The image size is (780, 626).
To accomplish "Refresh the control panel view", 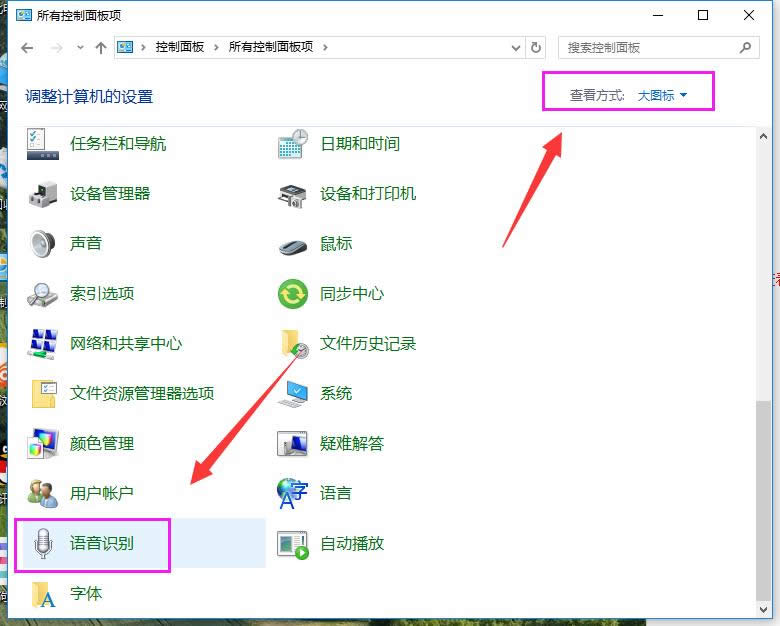I will tap(536, 48).
